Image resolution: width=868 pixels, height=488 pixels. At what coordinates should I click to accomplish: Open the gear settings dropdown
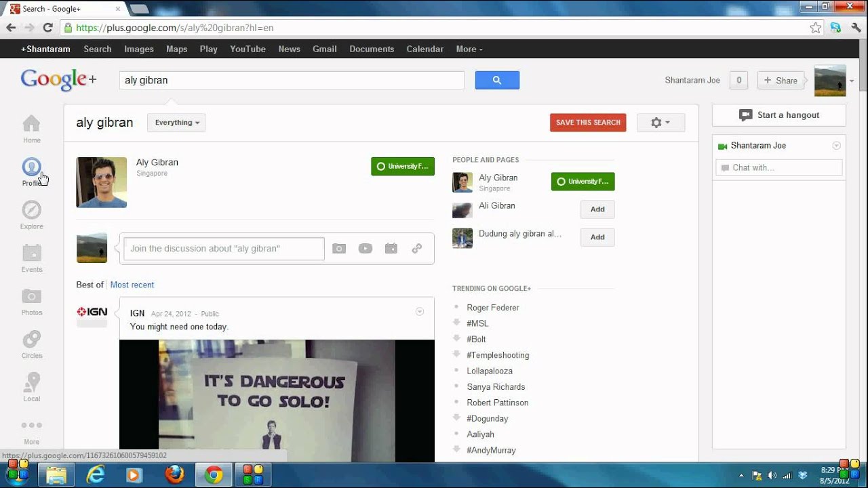(660, 123)
